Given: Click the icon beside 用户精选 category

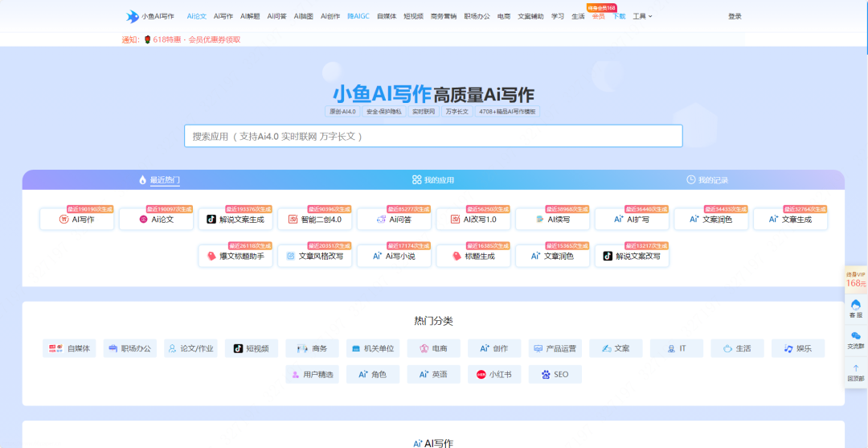Looking at the screenshot, I should tap(295, 374).
